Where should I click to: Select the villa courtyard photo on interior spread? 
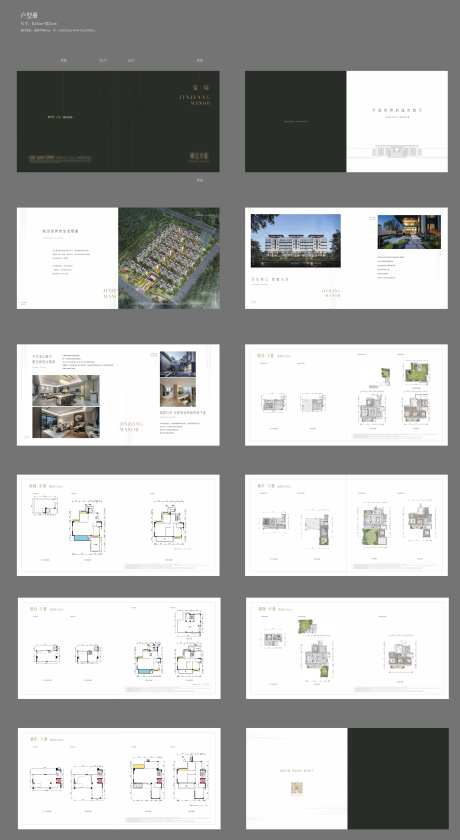click(x=178, y=364)
